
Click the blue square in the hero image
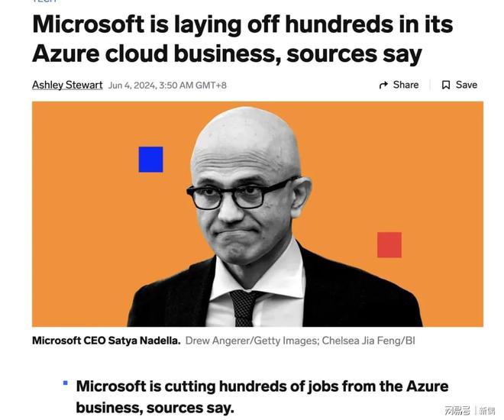150,159
